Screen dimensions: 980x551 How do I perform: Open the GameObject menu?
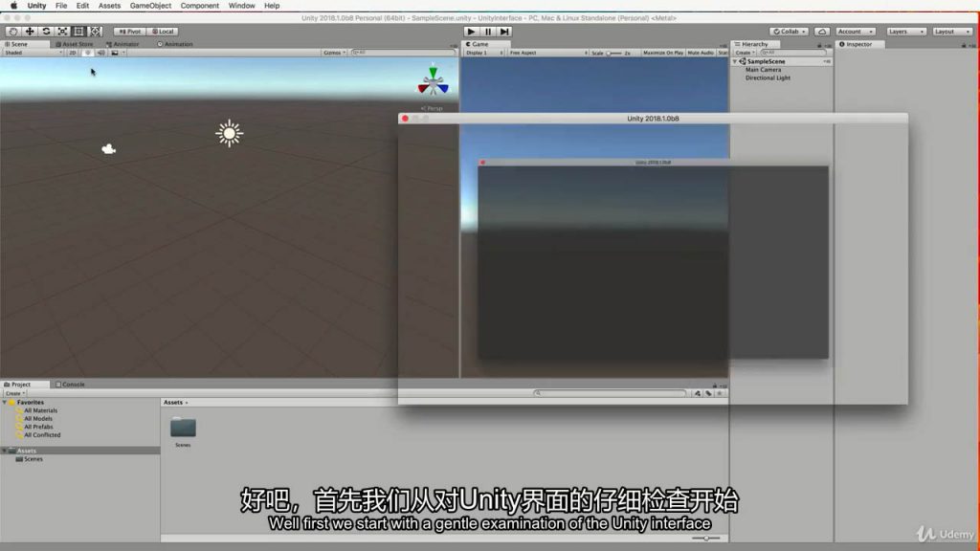click(150, 6)
